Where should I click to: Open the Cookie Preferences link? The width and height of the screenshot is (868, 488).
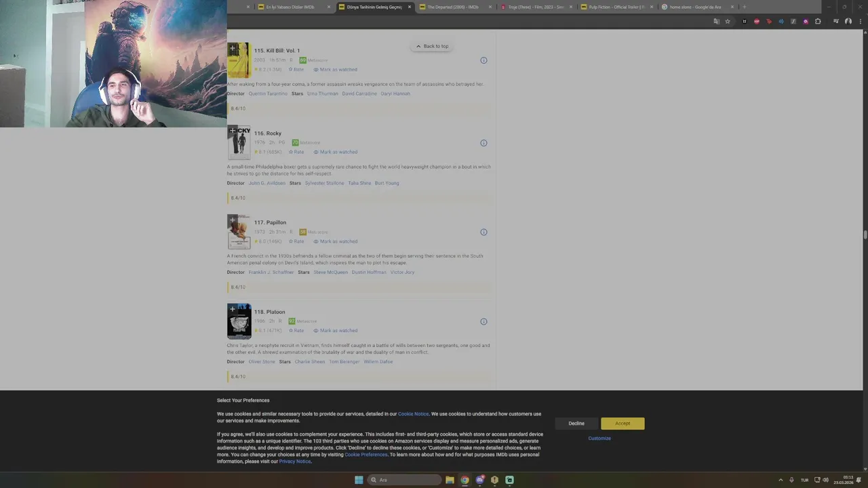pyautogui.click(x=366, y=455)
